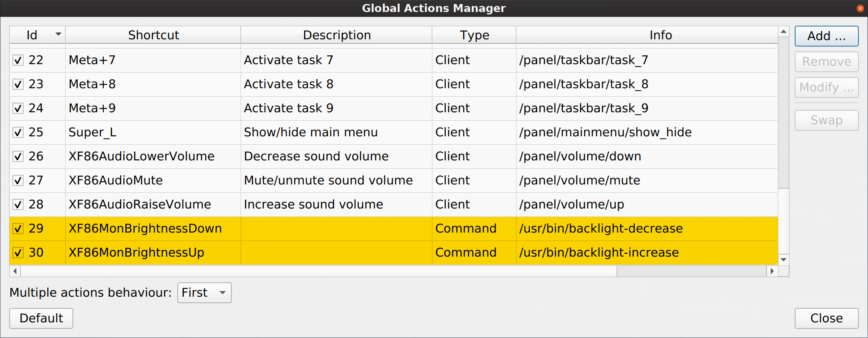Uncheck the checkbox for action 22

[x=18, y=60]
